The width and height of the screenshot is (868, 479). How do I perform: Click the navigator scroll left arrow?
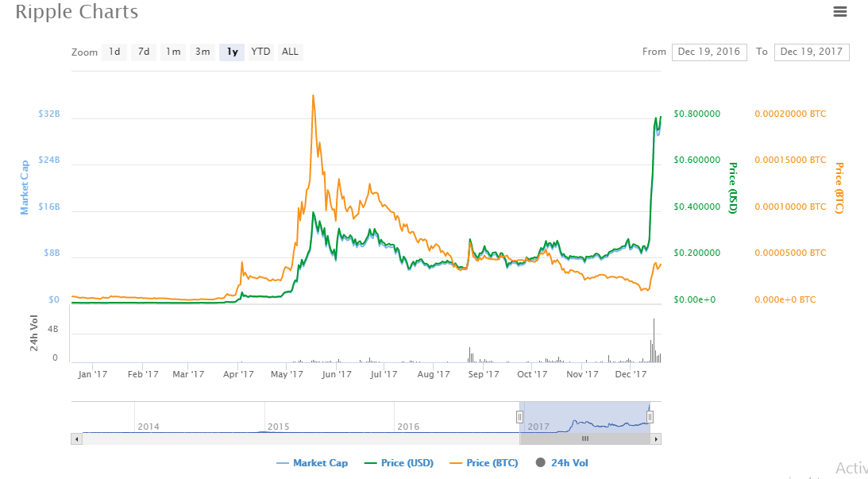click(76, 438)
